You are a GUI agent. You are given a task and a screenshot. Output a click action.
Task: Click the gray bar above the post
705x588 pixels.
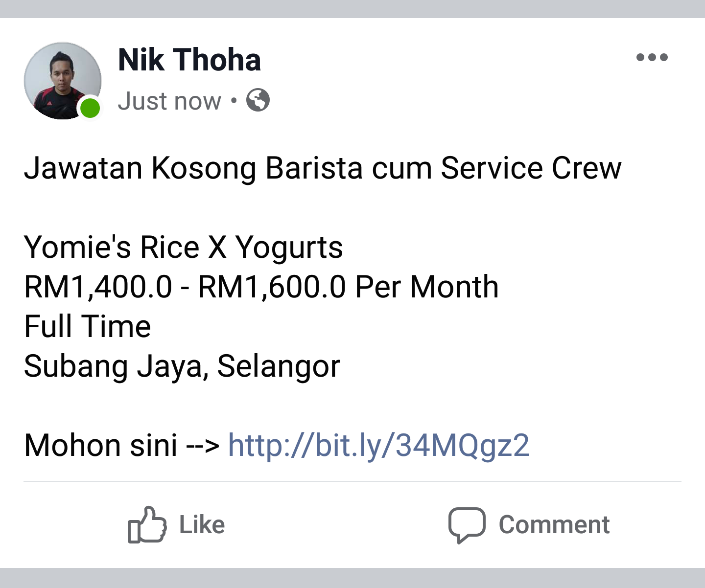[352, 9]
